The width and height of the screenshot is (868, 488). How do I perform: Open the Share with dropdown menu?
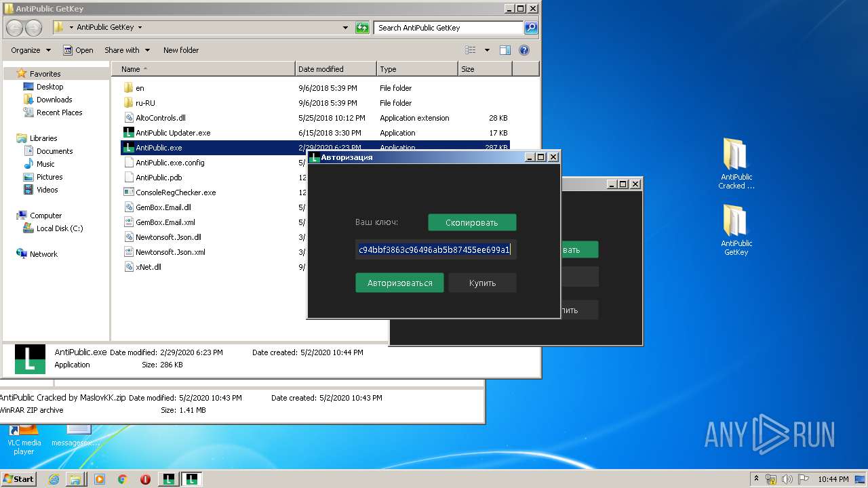click(127, 50)
